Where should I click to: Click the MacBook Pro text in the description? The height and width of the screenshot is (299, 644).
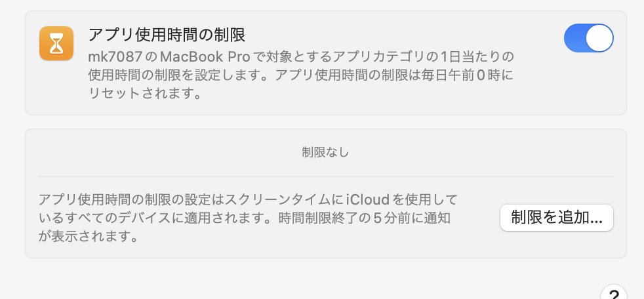[205, 56]
